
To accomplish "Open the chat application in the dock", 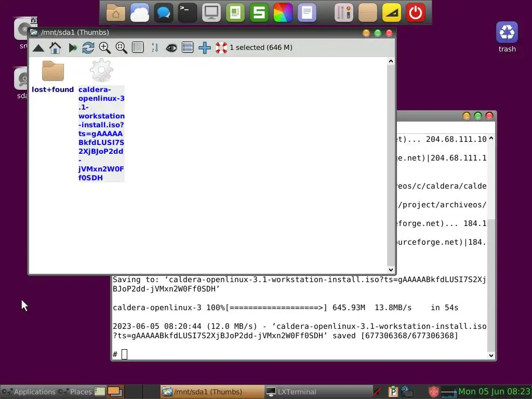I will 164,13.
